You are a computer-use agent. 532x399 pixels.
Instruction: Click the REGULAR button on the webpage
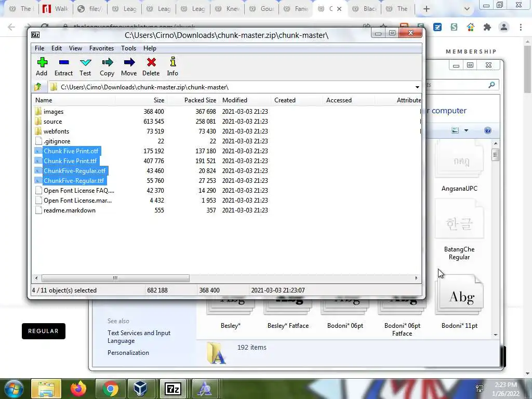click(44, 331)
